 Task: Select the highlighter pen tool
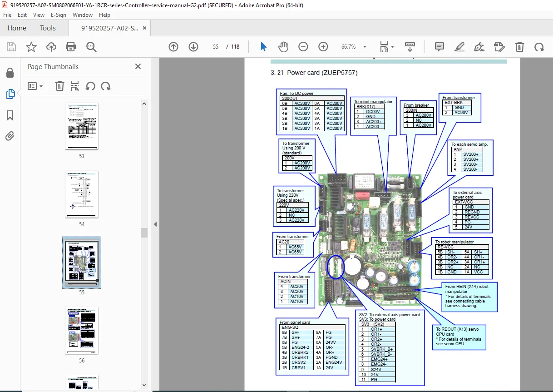tap(459, 47)
